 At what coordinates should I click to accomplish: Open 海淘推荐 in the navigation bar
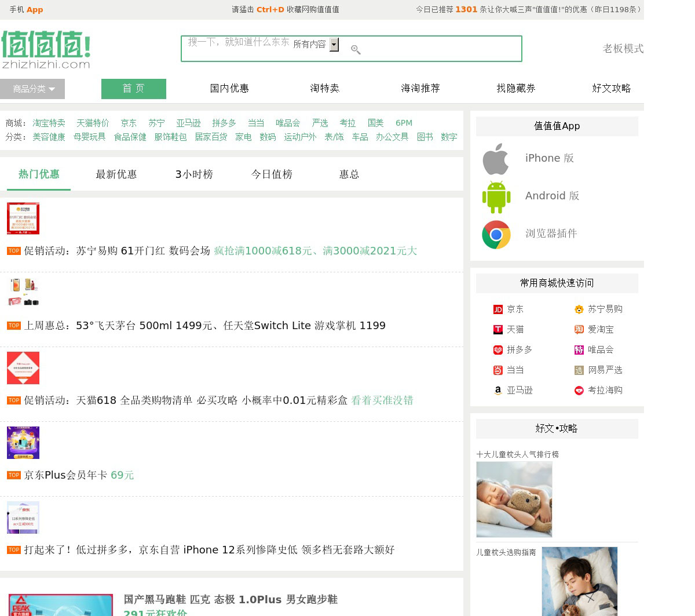[420, 88]
